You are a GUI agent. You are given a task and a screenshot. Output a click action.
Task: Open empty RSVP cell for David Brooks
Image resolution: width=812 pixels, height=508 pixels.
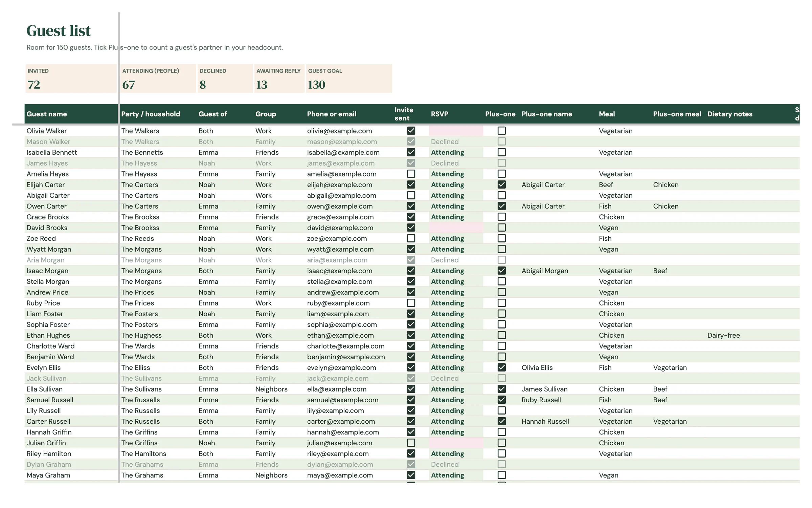tap(456, 228)
